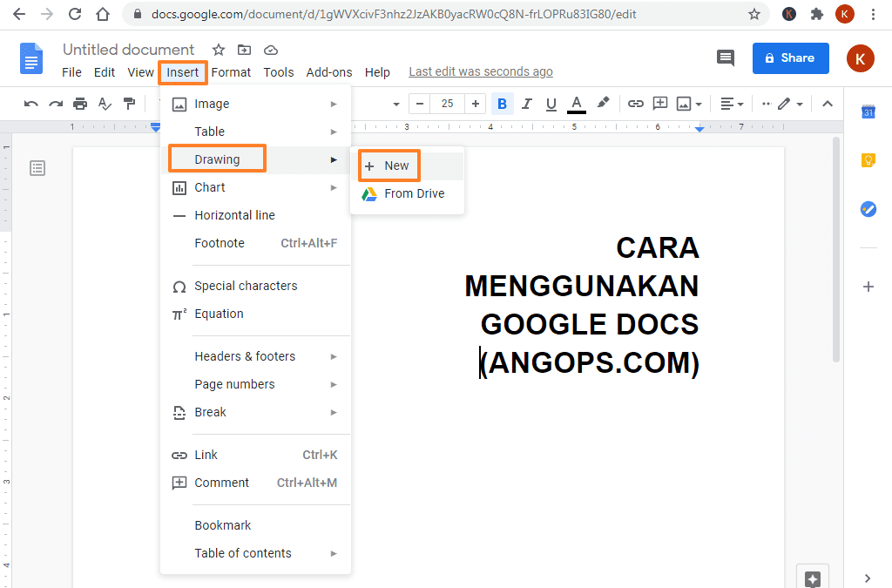
Task: Select New from the Drawing submenu
Action: click(389, 166)
